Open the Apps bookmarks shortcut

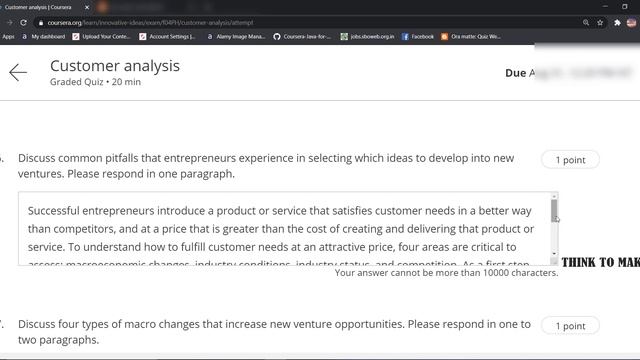point(8,37)
